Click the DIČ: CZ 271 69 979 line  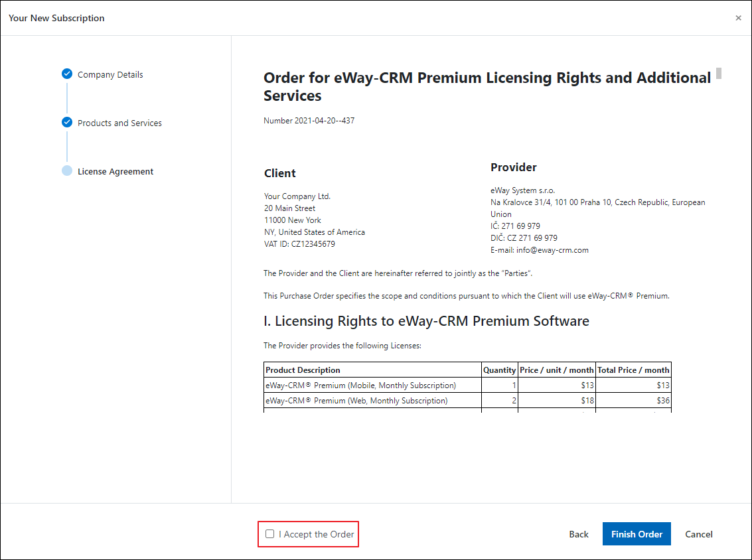click(x=524, y=238)
